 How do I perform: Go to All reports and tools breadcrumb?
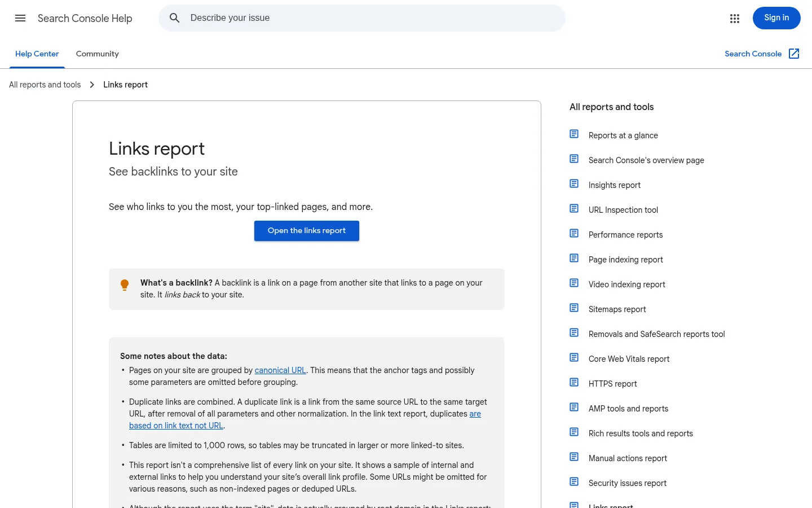45,85
